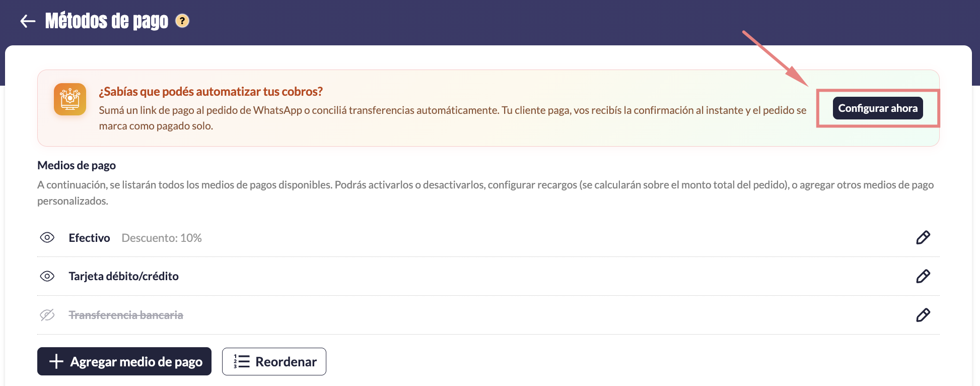Click the numbered list icon in Reordenar
The image size is (980, 386).
point(241,361)
